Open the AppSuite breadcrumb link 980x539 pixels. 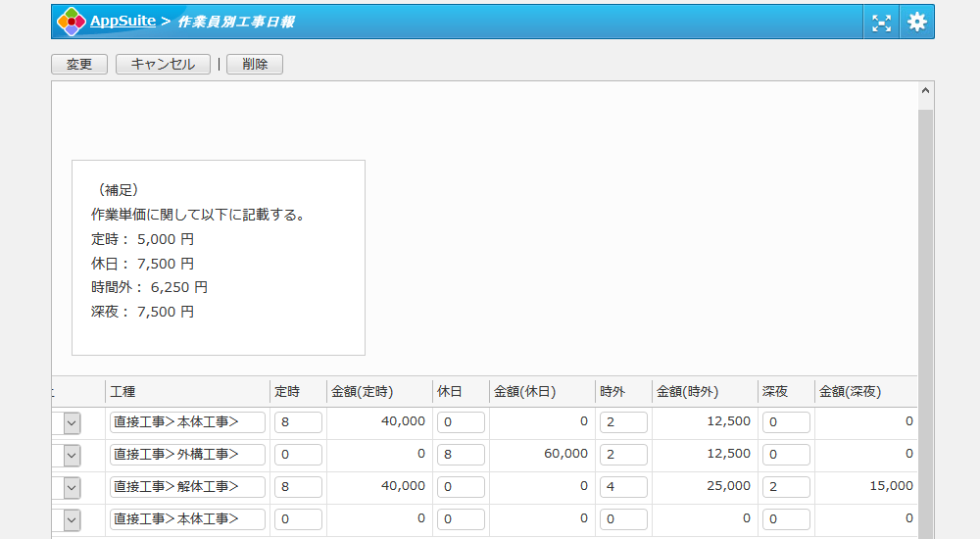pos(122,21)
